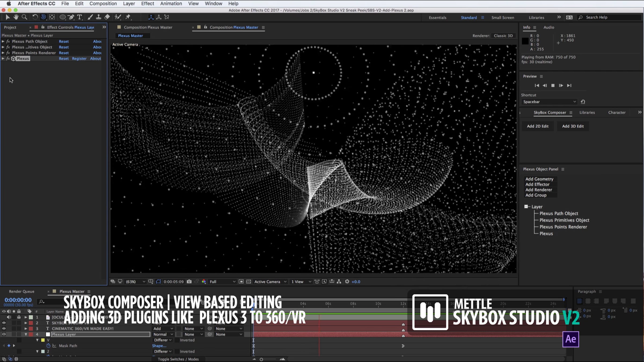The height and width of the screenshot is (362, 644).
Task: Open the Full resolution dropdown
Action: (x=222, y=282)
